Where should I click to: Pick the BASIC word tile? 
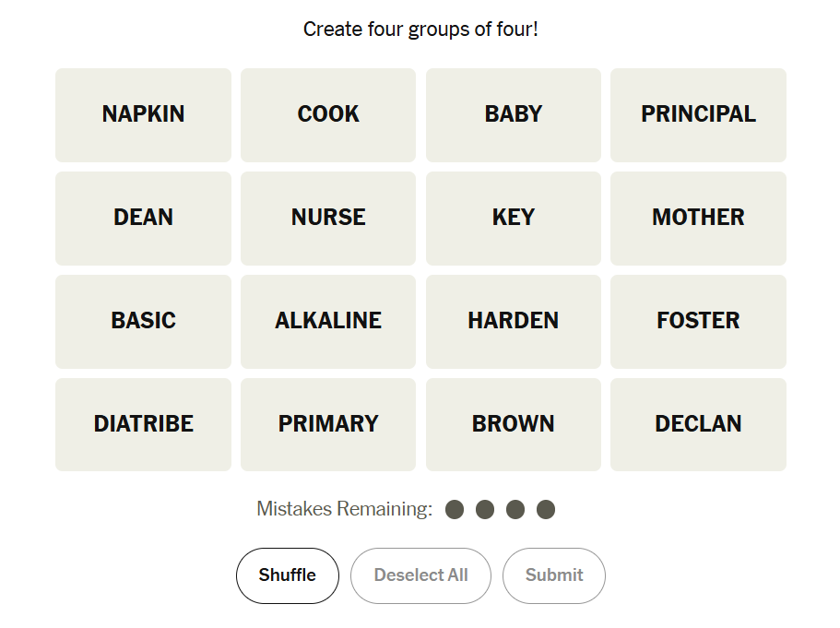[x=143, y=321]
